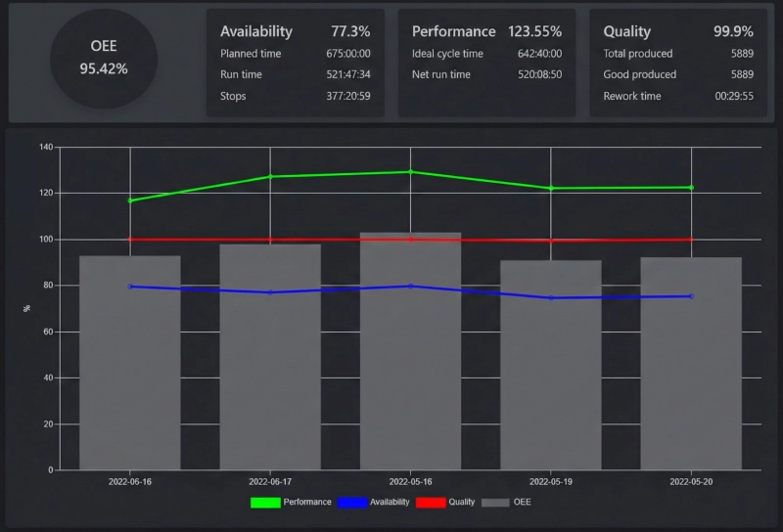783x532 pixels.
Task: Toggle the gray OEE legend entry
Action: click(x=507, y=503)
